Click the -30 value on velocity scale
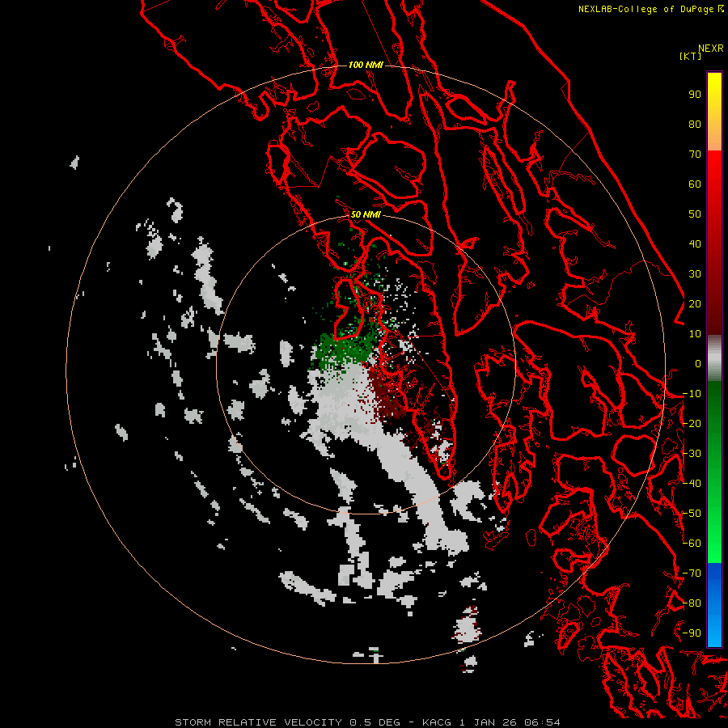The image size is (728, 728). click(692, 454)
